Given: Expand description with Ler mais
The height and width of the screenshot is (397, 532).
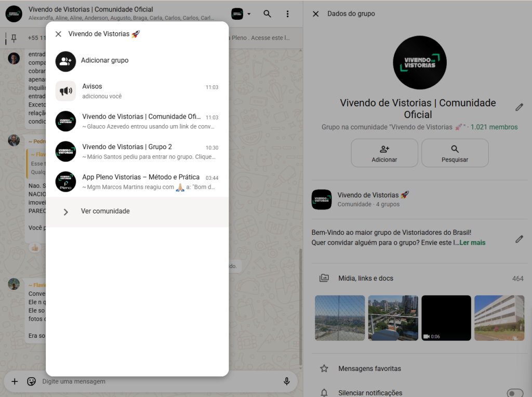Looking at the screenshot, I should tap(472, 243).
